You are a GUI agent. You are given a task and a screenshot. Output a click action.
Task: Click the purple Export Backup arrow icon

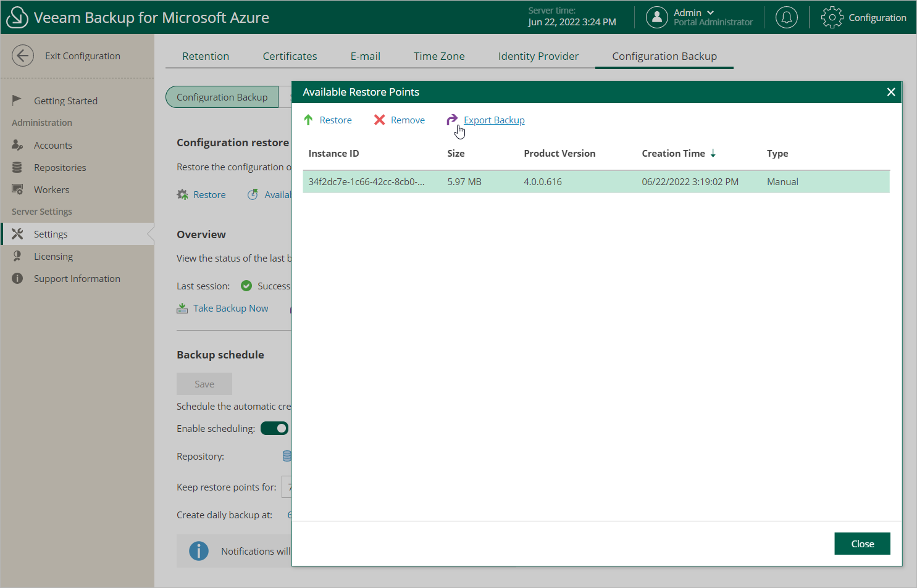[452, 120]
